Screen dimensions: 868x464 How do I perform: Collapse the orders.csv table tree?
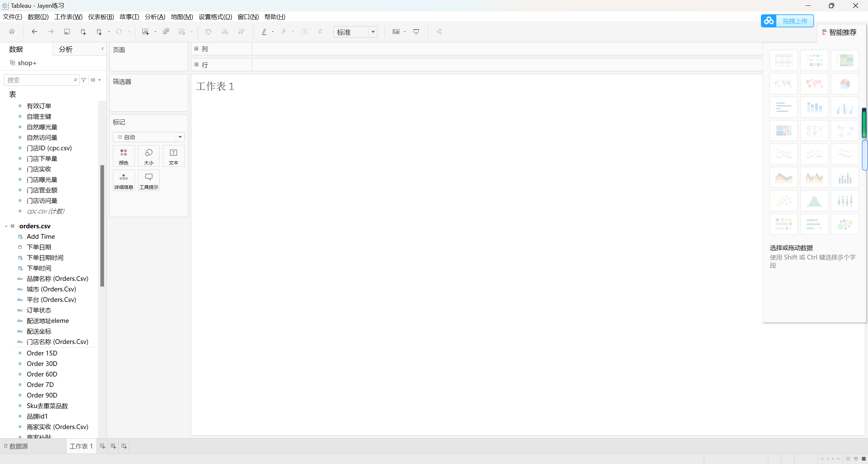[6, 226]
